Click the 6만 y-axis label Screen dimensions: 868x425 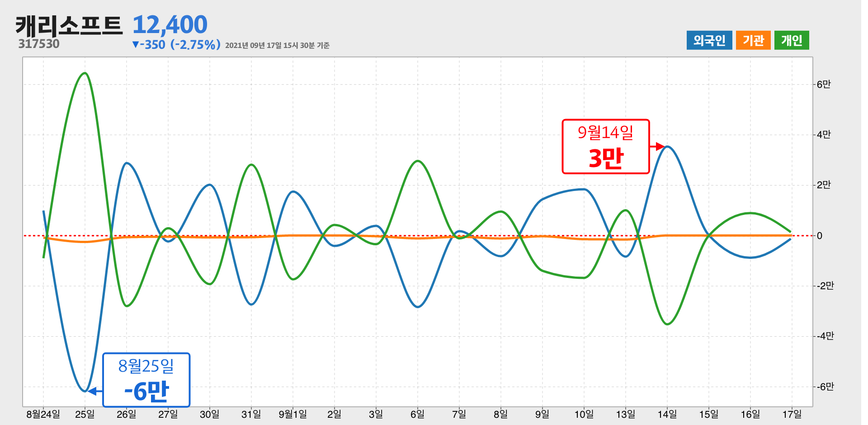pyautogui.click(x=824, y=84)
